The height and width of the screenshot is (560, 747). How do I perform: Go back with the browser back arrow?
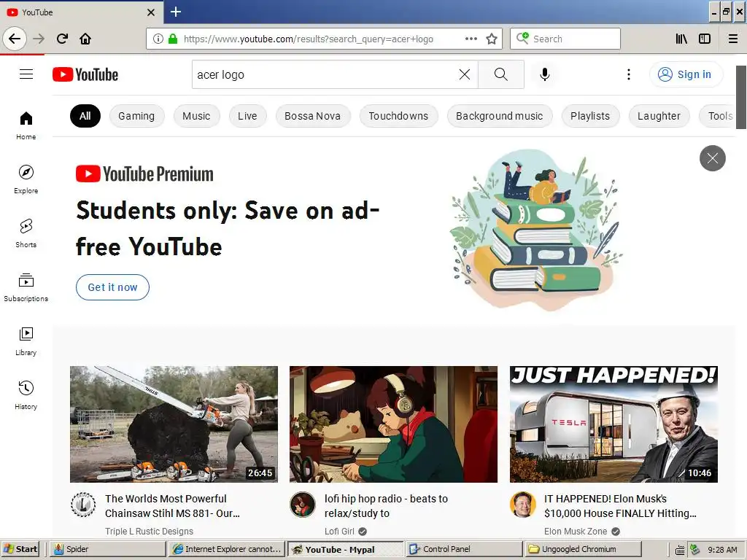click(15, 39)
